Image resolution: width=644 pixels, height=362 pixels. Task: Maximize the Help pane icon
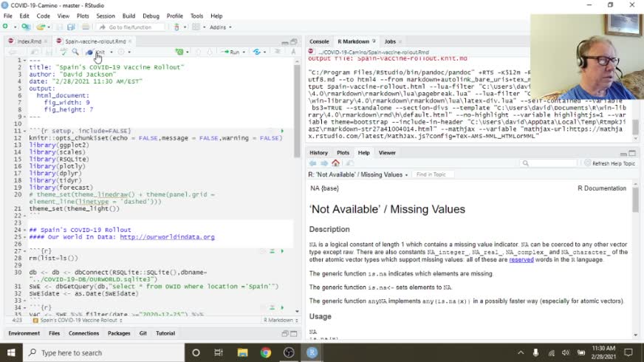pos(632,153)
